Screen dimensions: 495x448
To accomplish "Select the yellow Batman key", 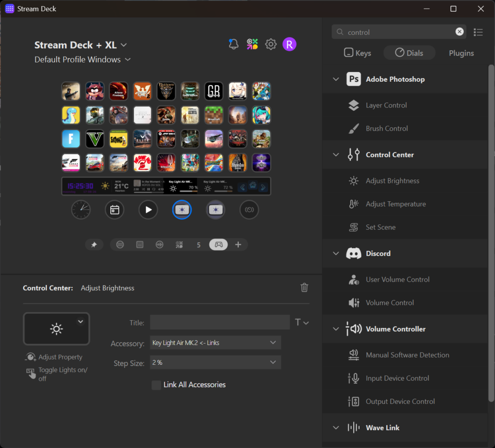I will (118, 139).
